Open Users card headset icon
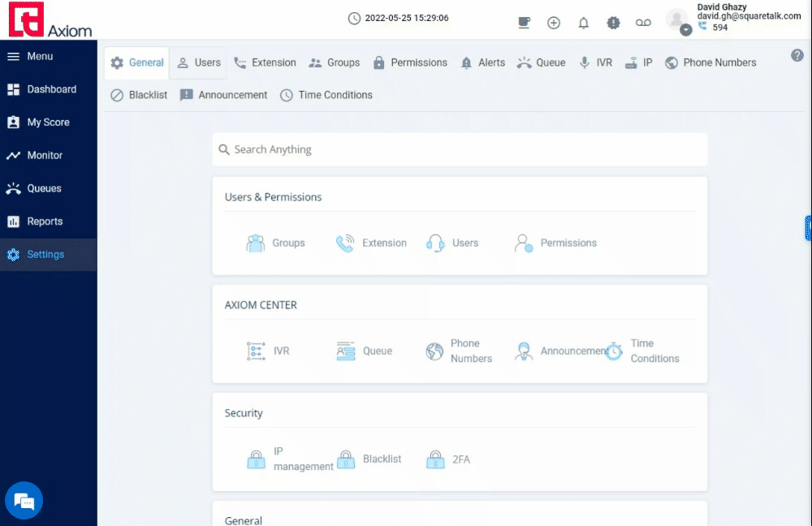This screenshot has width=812, height=526. click(x=435, y=243)
